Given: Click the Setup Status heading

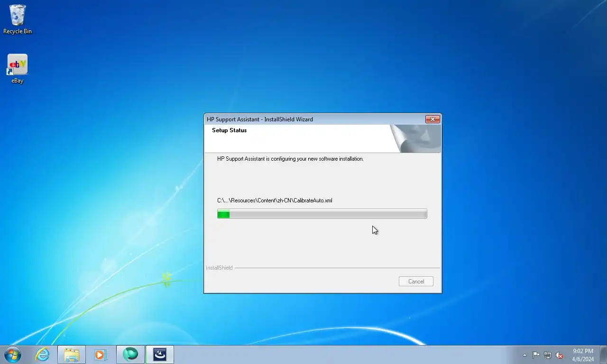Looking at the screenshot, I should [x=229, y=130].
